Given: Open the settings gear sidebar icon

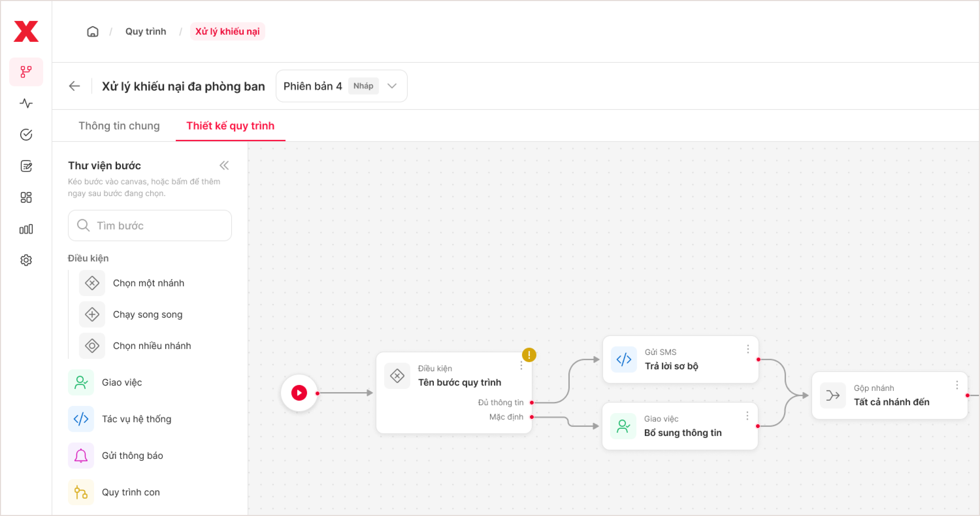Looking at the screenshot, I should pyautogui.click(x=26, y=260).
